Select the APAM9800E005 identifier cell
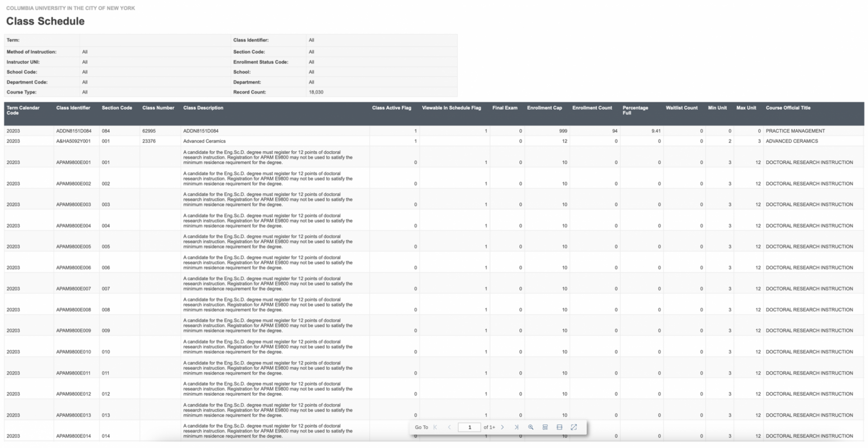The image size is (868, 448). coord(73,246)
